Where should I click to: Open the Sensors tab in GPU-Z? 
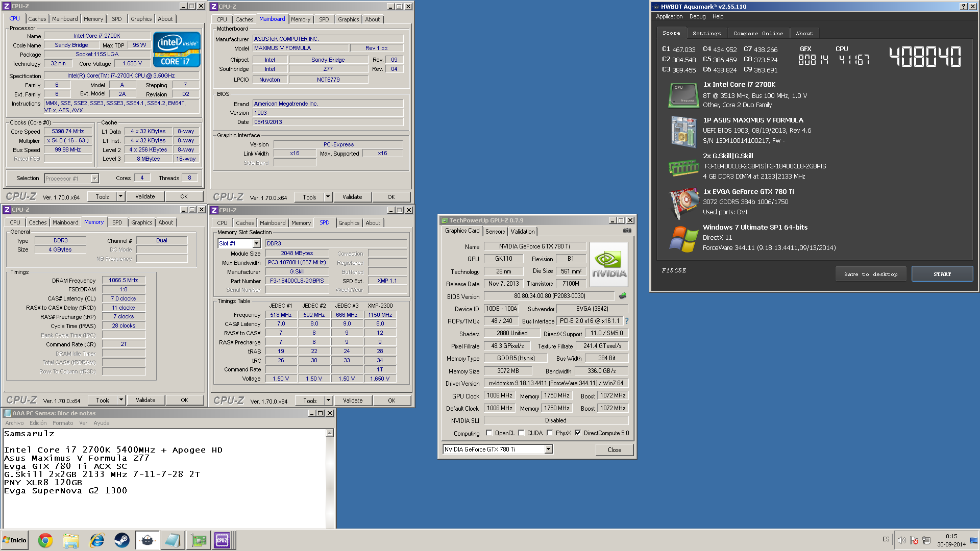[x=495, y=232]
